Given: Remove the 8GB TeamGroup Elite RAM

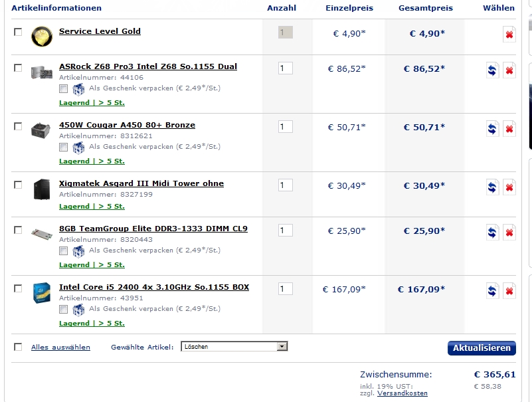Looking at the screenshot, I should [x=509, y=233].
